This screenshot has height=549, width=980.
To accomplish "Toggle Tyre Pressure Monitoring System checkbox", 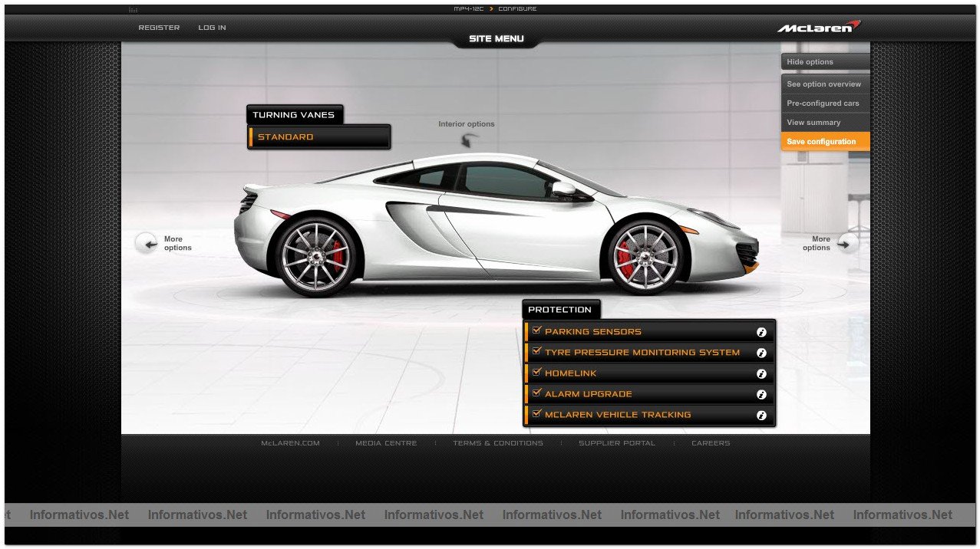I will click(x=536, y=351).
